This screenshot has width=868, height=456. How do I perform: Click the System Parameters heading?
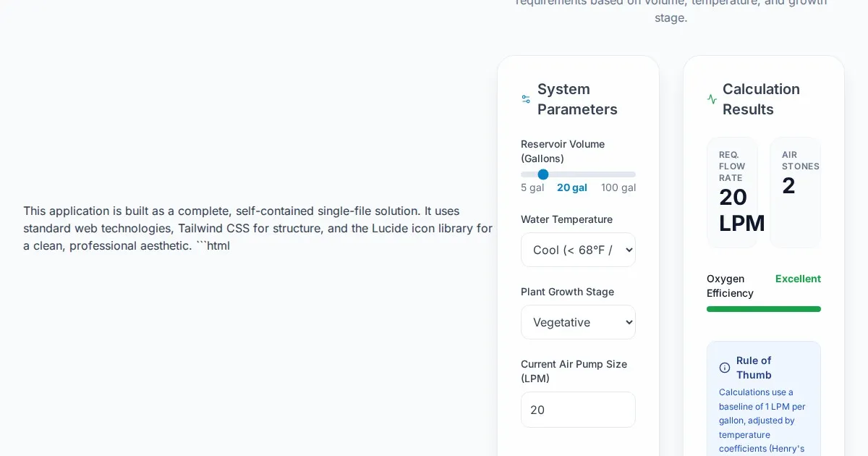pyautogui.click(x=577, y=99)
